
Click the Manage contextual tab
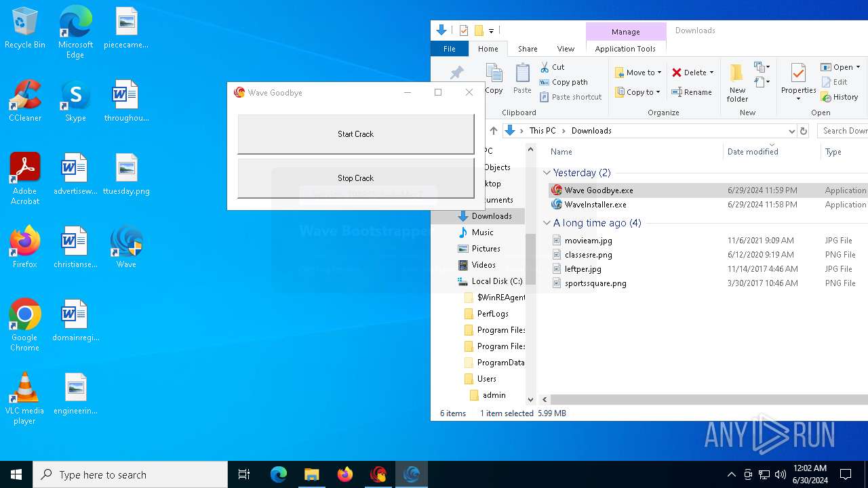pyautogui.click(x=625, y=32)
